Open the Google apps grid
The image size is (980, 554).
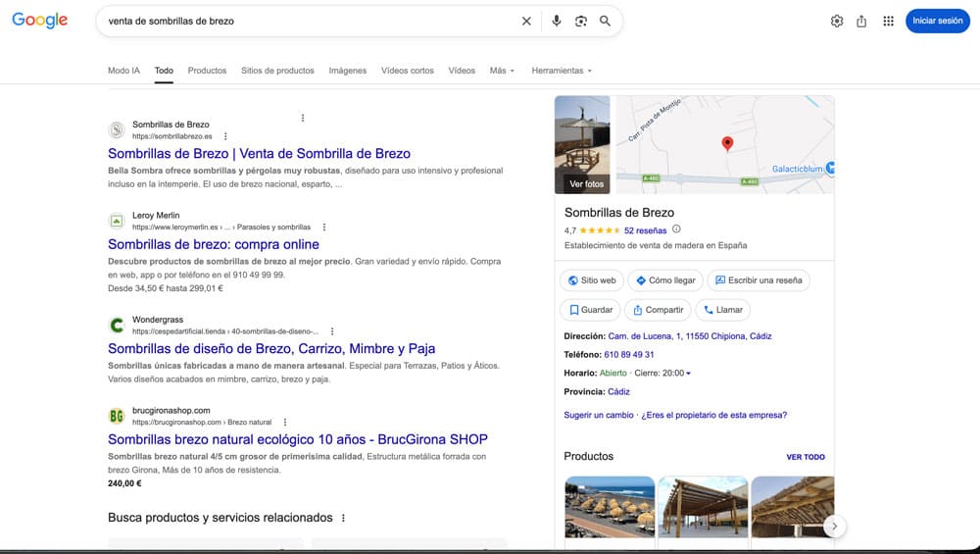(x=888, y=21)
